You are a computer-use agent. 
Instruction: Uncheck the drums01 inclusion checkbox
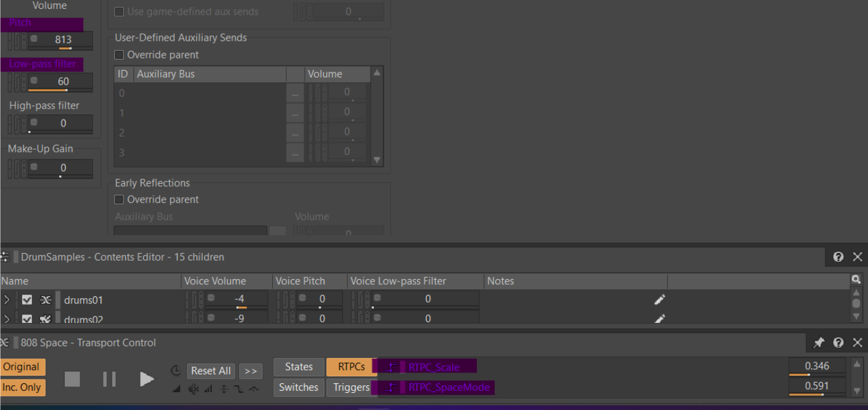(x=27, y=299)
